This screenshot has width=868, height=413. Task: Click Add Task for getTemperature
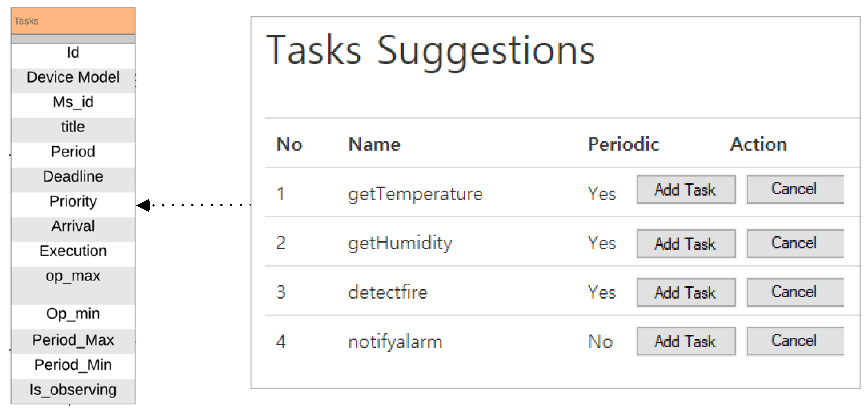pyautogui.click(x=686, y=189)
